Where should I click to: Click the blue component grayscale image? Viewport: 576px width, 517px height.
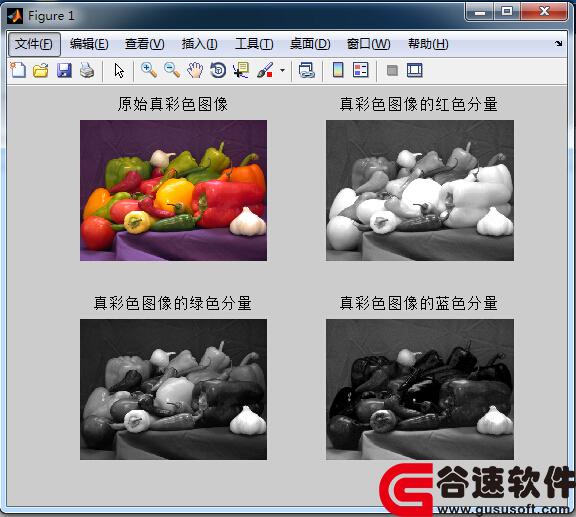click(420, 389)
